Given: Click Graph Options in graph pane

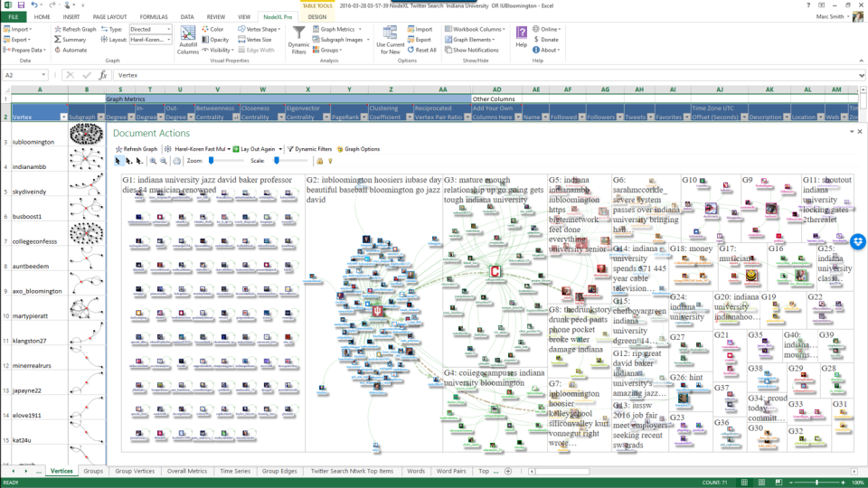Looking at the screenshot, I should click(358, 149).
